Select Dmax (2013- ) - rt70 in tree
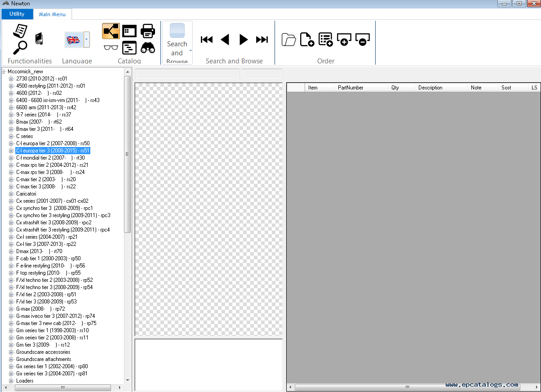Screen dimensions: 541x392 point(39,251)
